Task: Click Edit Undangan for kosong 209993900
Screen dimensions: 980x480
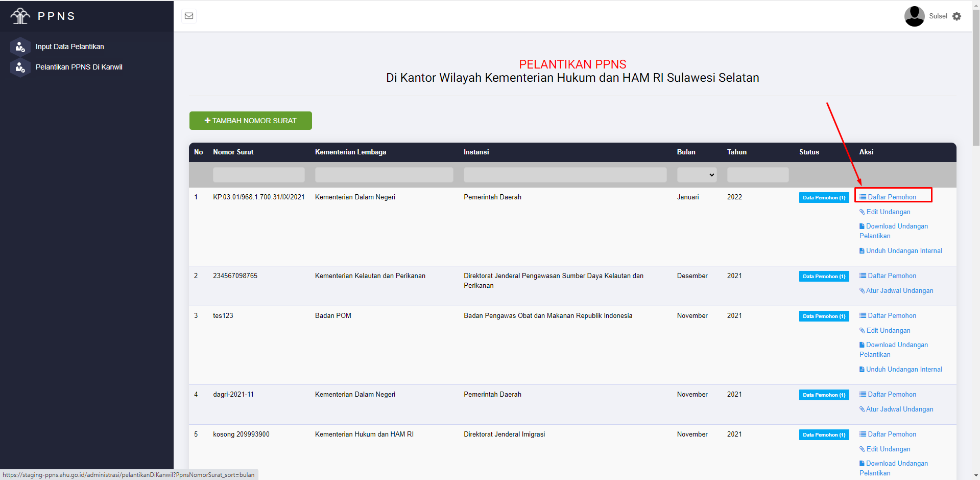Action: coord(885,449)
